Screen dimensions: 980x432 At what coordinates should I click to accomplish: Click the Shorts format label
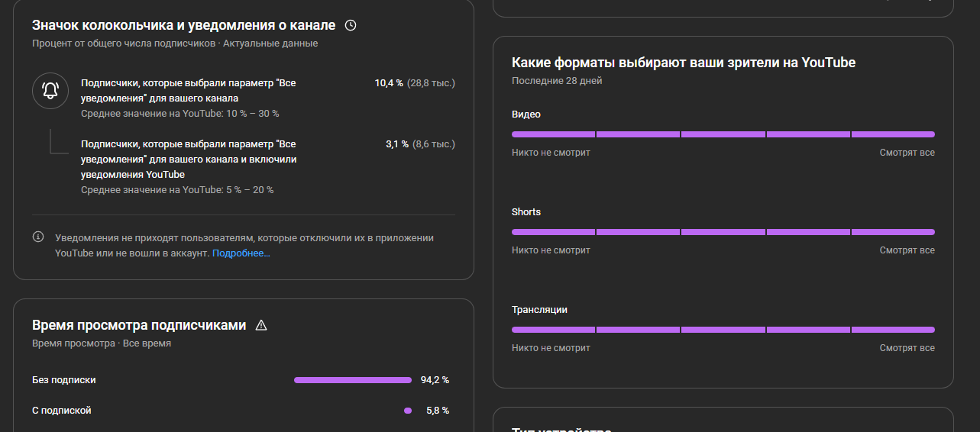[x=526, y=212]
